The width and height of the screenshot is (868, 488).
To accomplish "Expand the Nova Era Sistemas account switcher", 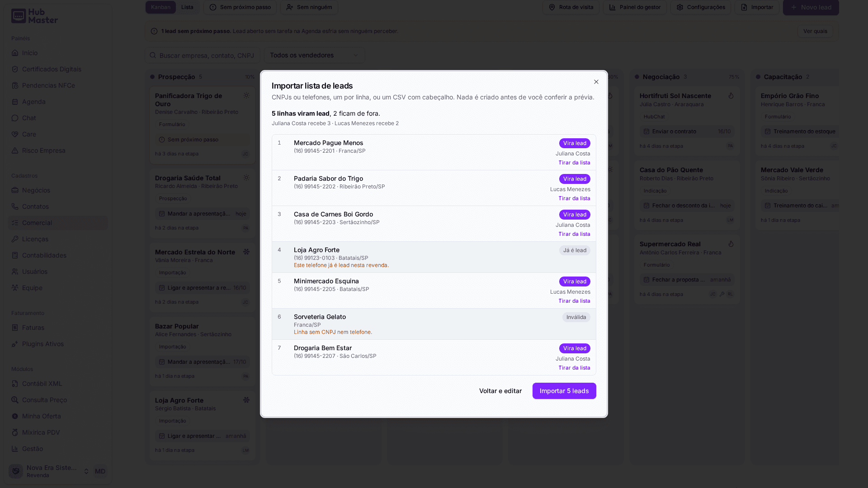I will 49,471.
